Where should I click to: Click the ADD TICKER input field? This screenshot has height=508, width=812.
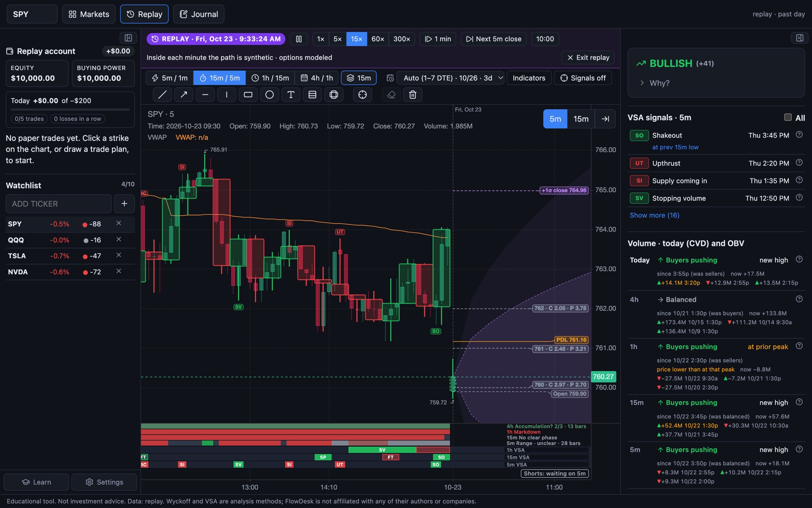[58, 204]
